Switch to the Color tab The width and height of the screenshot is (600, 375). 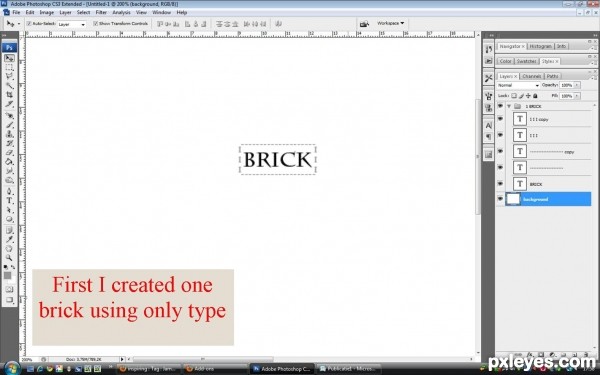pyautogui.click(x=505, y=61)
